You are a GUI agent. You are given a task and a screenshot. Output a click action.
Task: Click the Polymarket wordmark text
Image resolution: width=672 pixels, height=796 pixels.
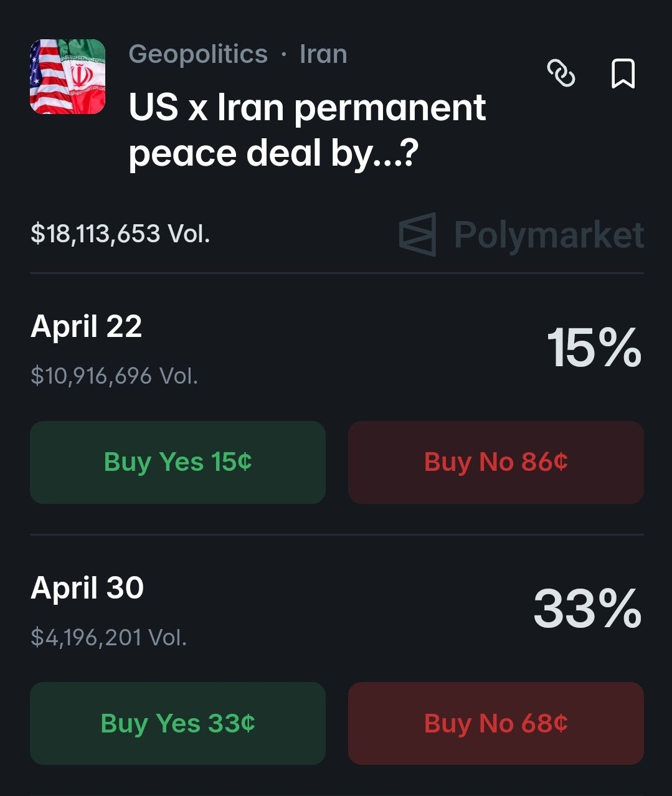[x=549, y=235]
